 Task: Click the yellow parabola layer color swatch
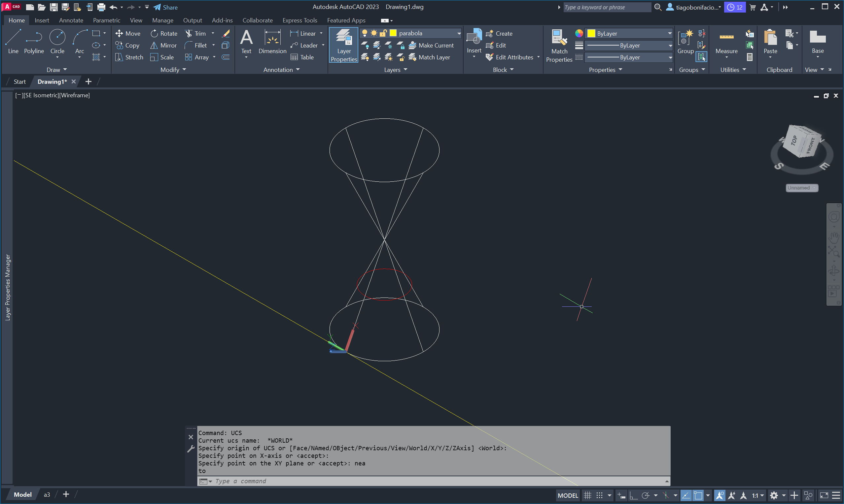[x=393, y=33]
